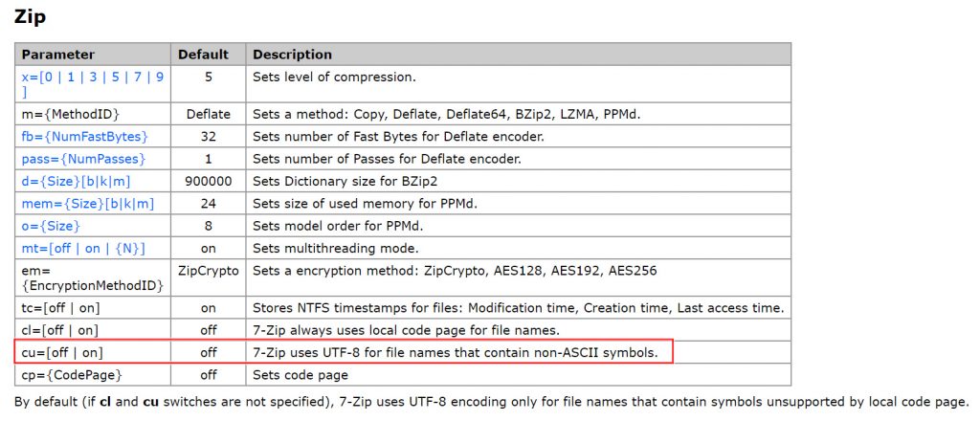Follow the mt=[off | on | {N}] link

click(x=83, y=248)
